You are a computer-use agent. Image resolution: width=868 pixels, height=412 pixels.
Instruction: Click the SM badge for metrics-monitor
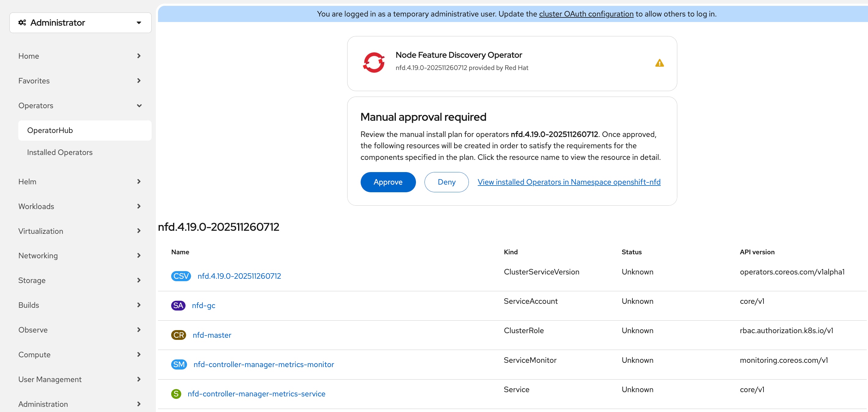point(179,364)
